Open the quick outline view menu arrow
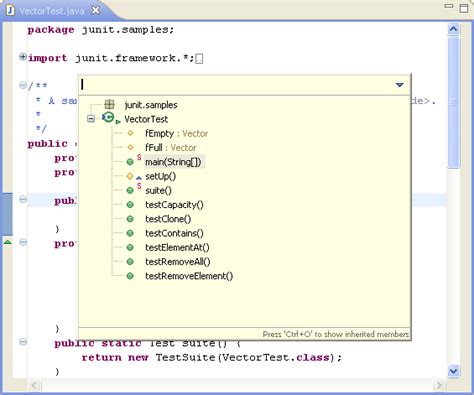The image size is (474, 395). point(400,85)
